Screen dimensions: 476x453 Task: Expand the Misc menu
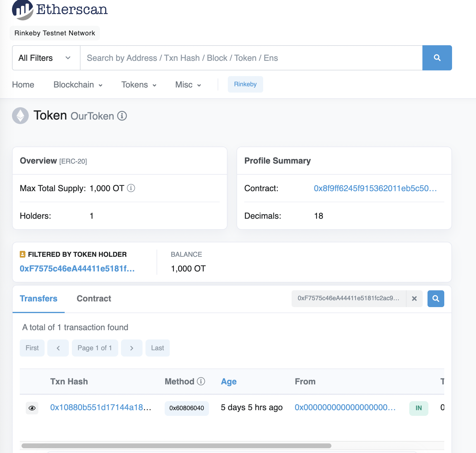[x=188, y=84]
